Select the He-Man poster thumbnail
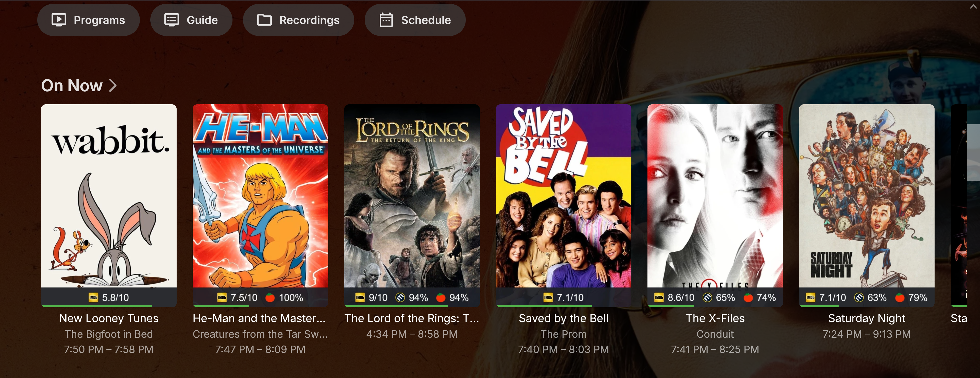The height and width of the screenshot is (378, 980). [260, 196]
